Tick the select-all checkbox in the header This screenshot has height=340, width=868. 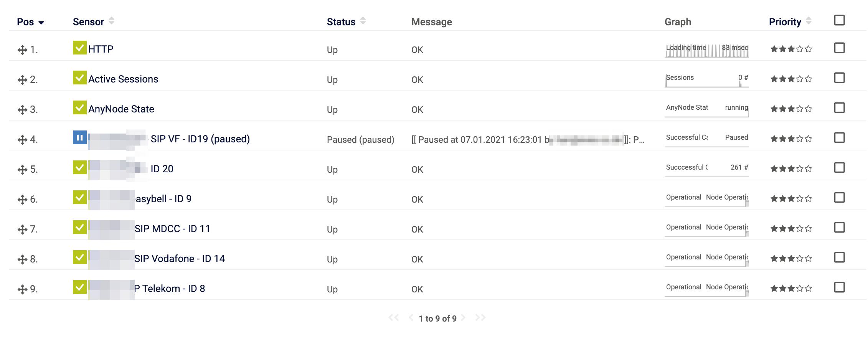pos(839,20)
